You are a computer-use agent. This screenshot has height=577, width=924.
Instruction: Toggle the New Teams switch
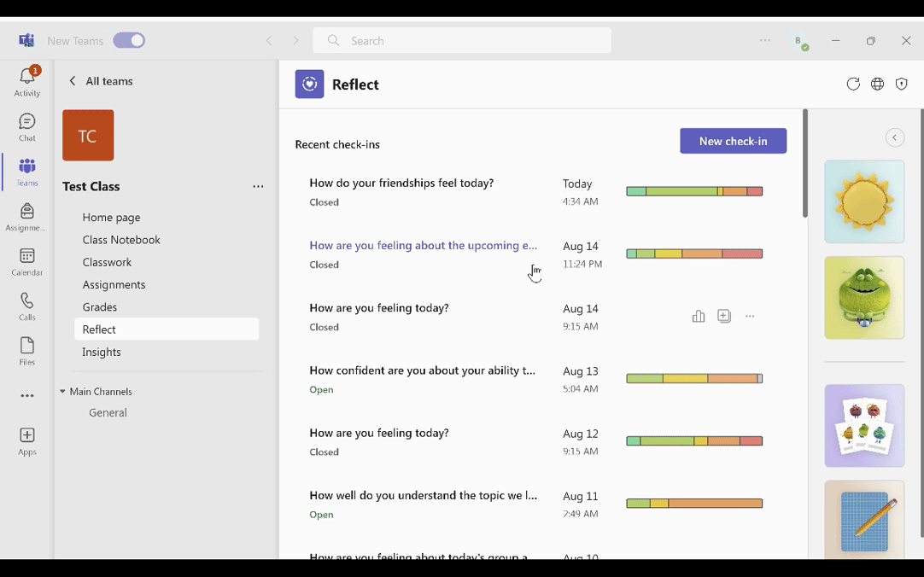(129, 40)
